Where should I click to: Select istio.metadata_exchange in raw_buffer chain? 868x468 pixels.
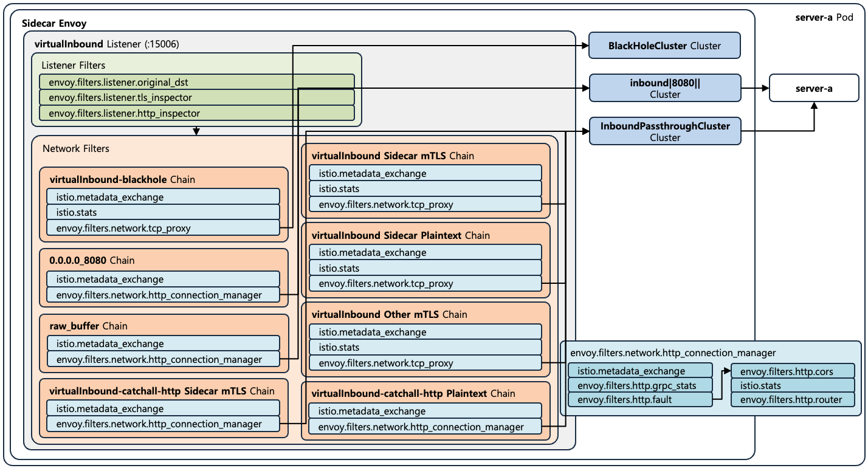(164, 343)
